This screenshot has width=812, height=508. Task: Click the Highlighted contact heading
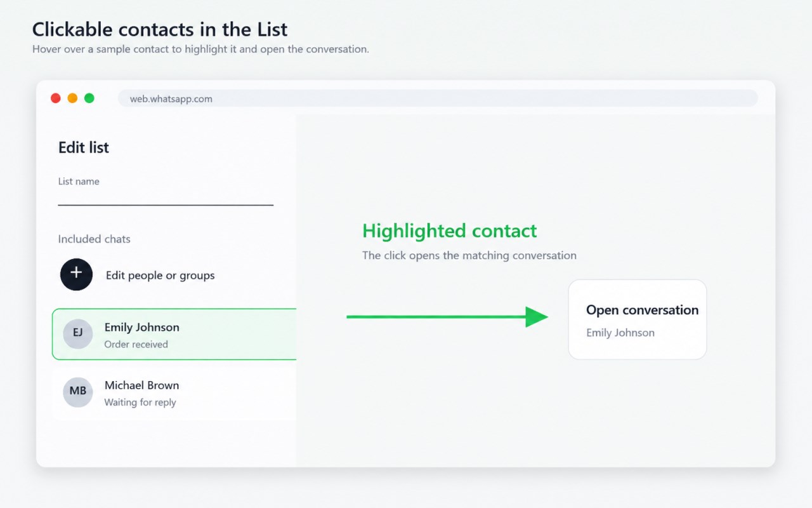pyautogui.click(x=449, y=231)
